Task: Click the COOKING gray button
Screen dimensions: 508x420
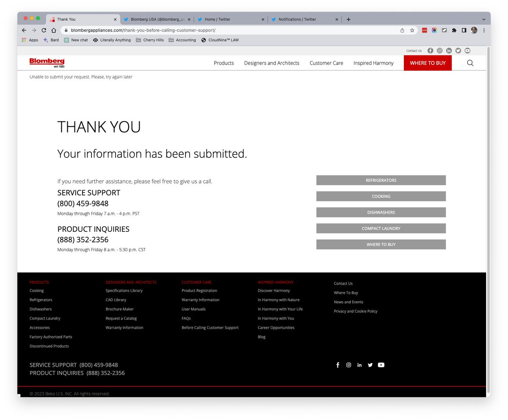Action: 381,196
